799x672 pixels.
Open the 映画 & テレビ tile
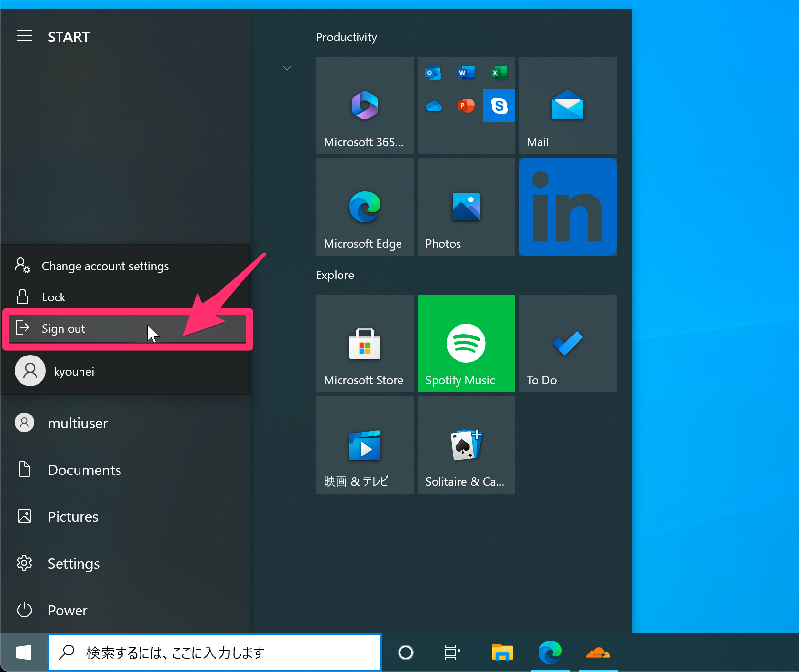click(365, 445)
